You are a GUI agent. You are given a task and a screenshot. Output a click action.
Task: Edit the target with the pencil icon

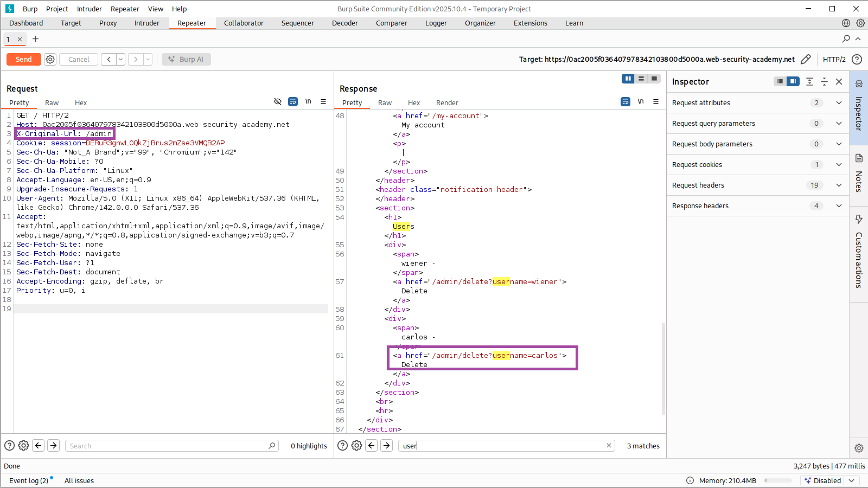pos(806,60)
